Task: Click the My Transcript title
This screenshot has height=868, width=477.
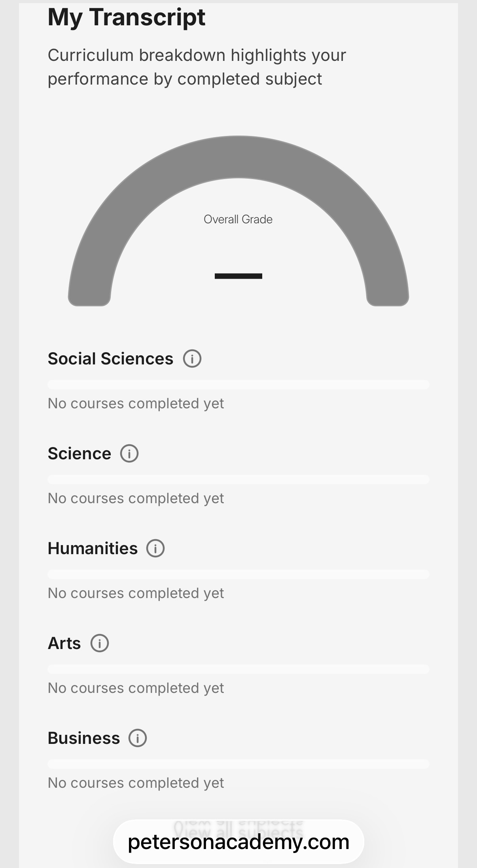Action: coord(127,17)
